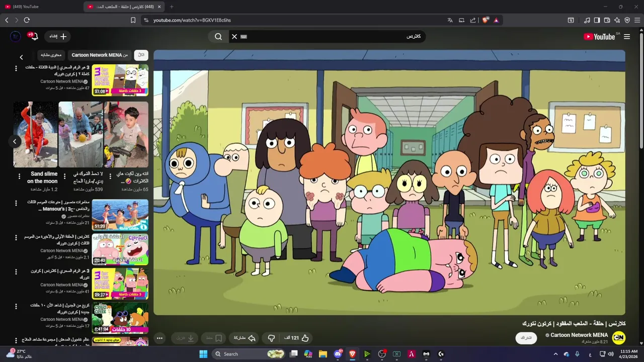Dislike the video with the thumbs down
Viewport: 644px width, 362px height.
click(x=271, y=338)
